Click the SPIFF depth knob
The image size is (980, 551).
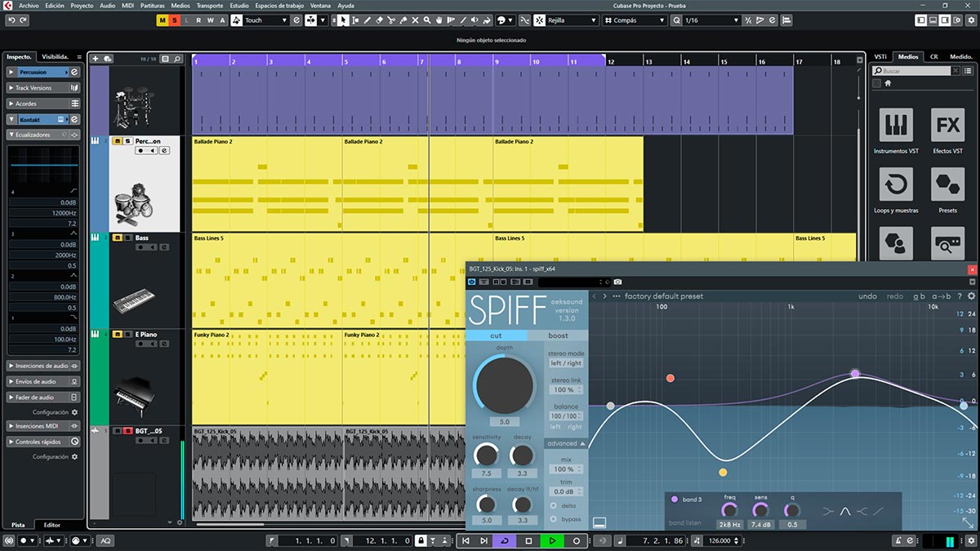tap(504, 384)
